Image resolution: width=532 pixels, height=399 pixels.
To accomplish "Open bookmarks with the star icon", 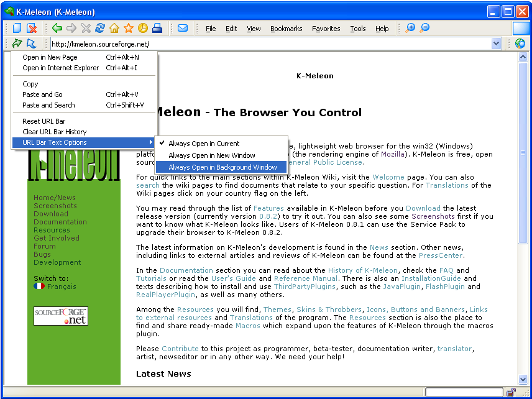I will pyautogui.click(x=128, y=28).
